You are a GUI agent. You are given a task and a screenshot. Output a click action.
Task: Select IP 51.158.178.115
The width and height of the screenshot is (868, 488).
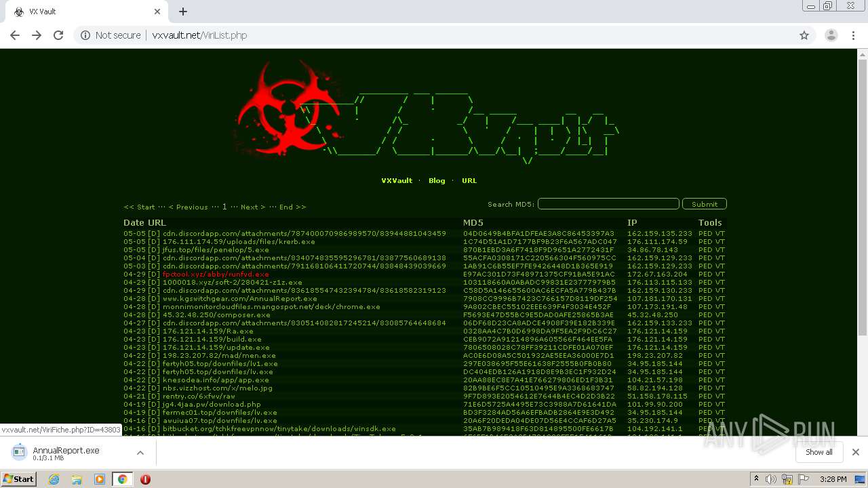pyautogui.click(x=657, y=396)
